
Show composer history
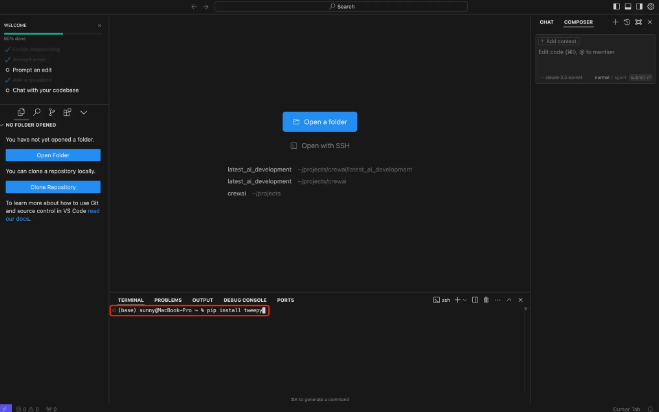627,21
